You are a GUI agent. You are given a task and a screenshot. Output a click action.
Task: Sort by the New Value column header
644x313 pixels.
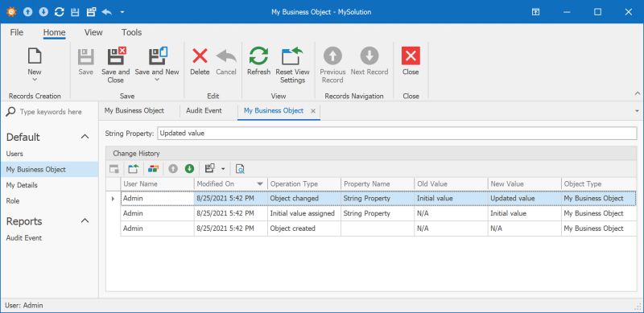[525, 184]
